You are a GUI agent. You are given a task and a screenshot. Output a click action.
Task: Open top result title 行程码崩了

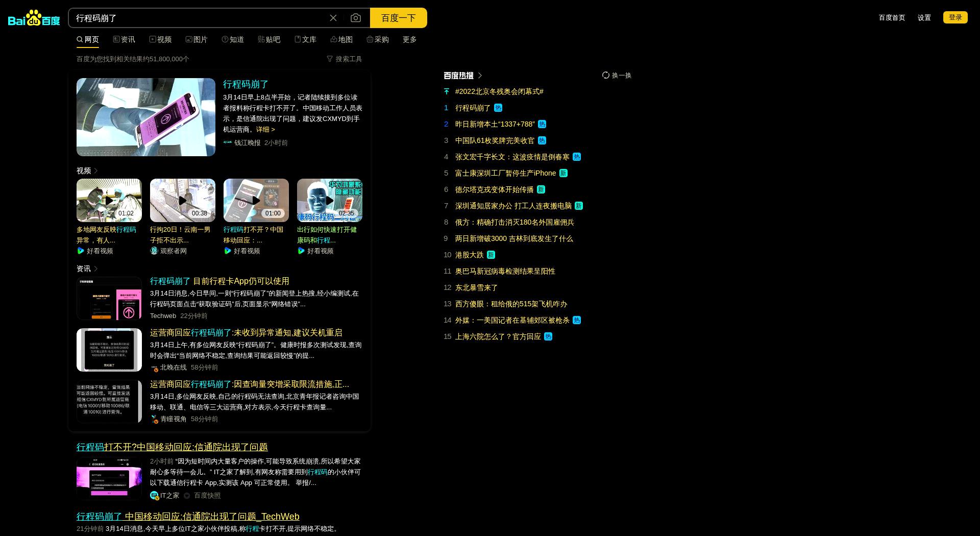click(246, 84)
